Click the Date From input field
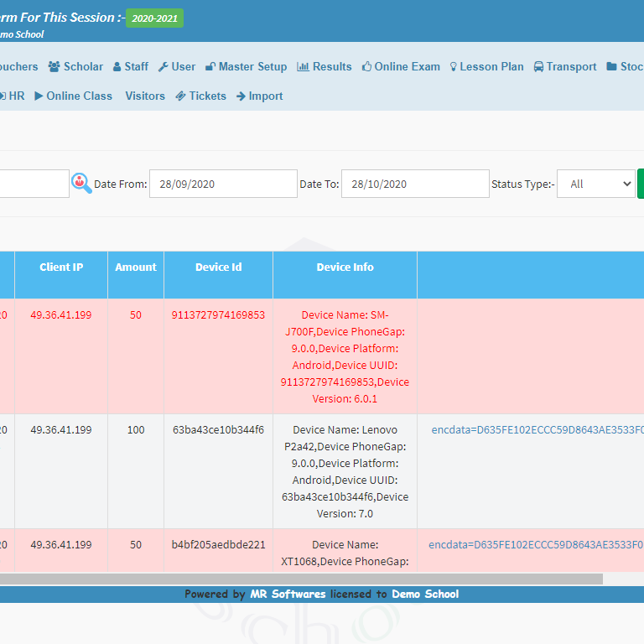 point(223,184)
